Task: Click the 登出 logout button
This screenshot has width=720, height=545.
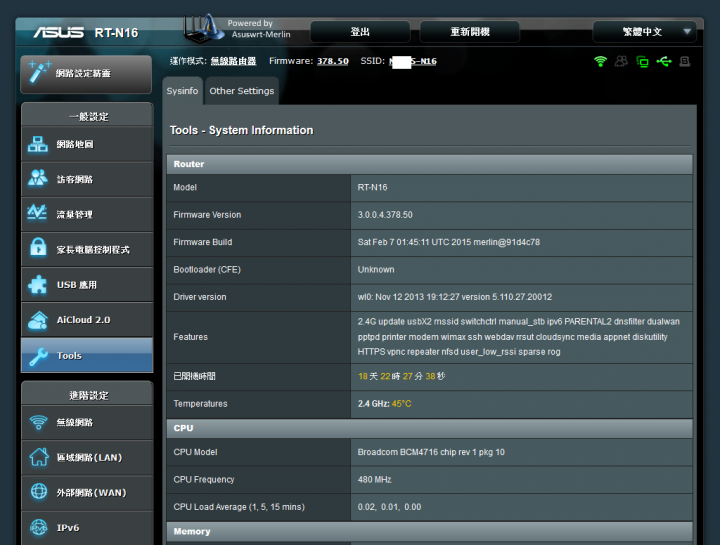Action: 360,32
